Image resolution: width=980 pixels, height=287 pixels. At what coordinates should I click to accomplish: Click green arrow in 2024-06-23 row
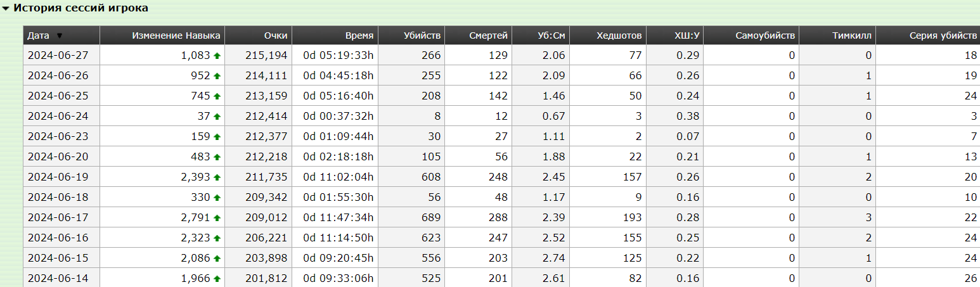217,137
